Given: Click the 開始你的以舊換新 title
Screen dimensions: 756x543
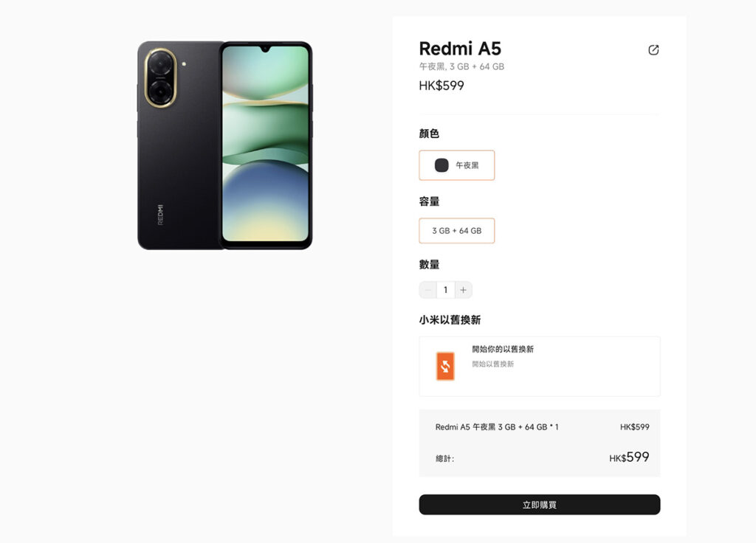Looking at the screenshot, I should tap(503, 349).
